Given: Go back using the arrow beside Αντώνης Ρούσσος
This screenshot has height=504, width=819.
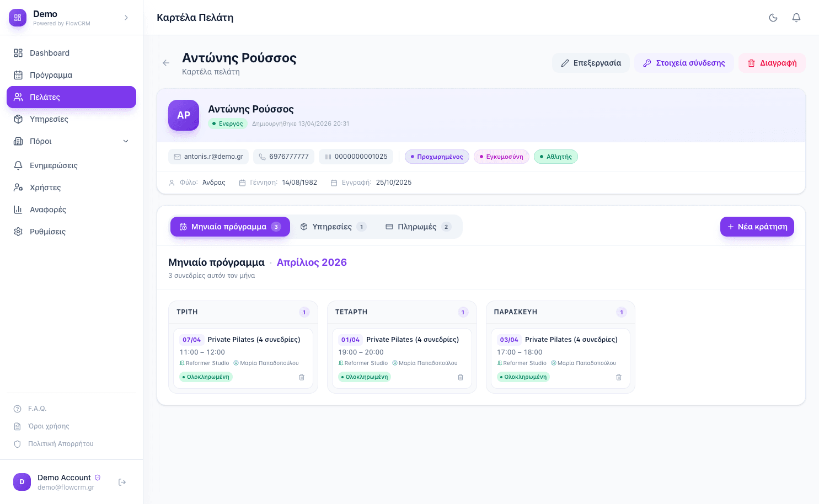Looking at the screenshot, I should tap(166, 63).
